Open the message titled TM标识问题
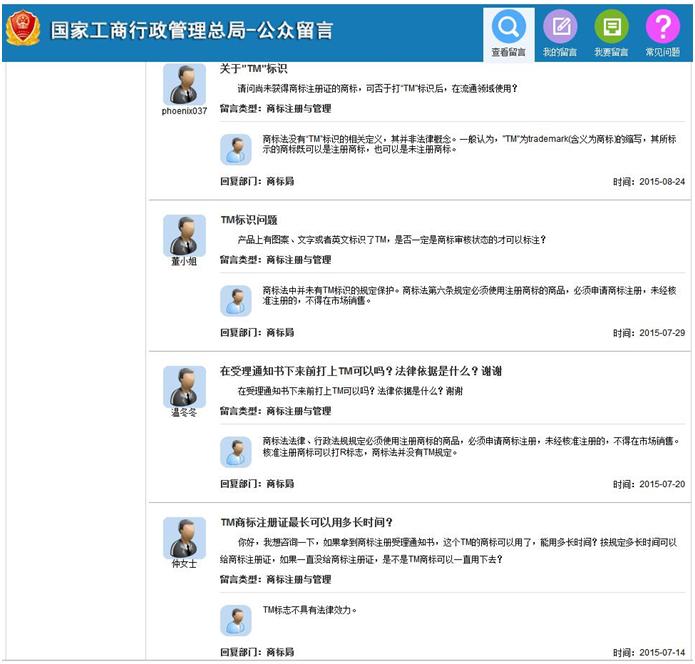 (x=249, y=220)
